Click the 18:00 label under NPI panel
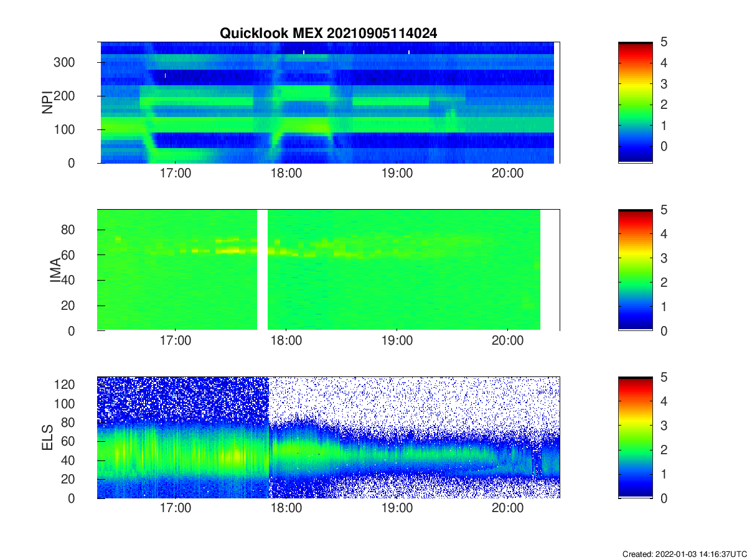747x560 pixels. [286, 173]
